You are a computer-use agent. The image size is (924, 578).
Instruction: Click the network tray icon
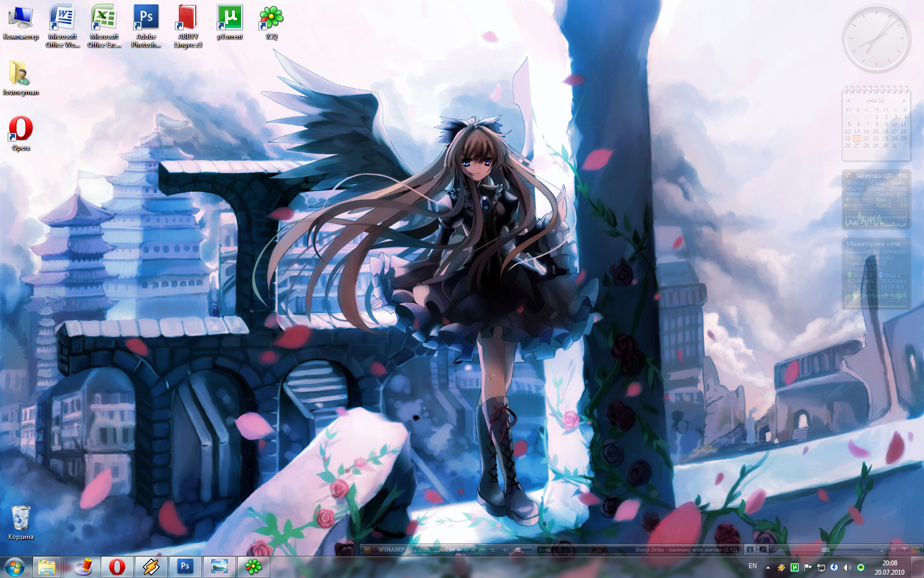(821, 567)
